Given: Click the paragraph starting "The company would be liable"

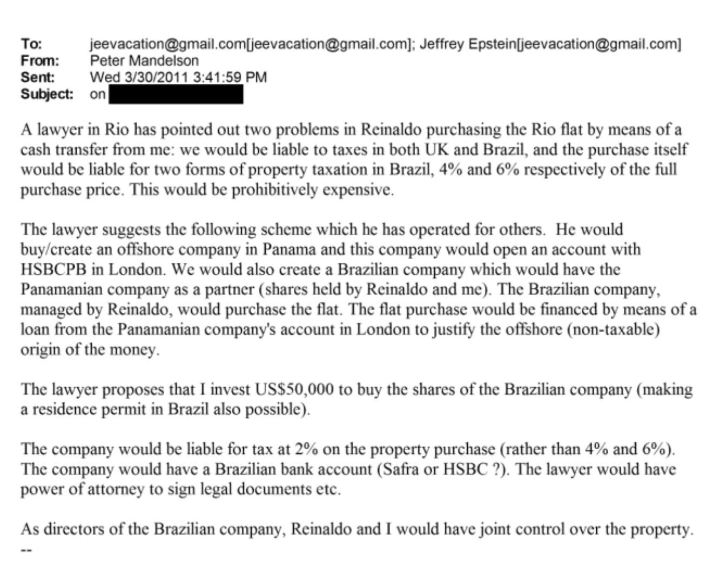Looking at the screenshot, I should coord(348,469).
